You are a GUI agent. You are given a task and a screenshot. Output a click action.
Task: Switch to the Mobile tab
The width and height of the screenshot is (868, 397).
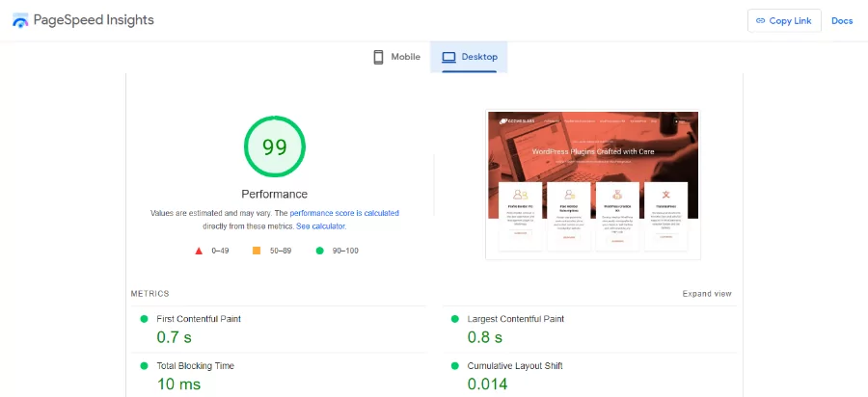(396, 57)
